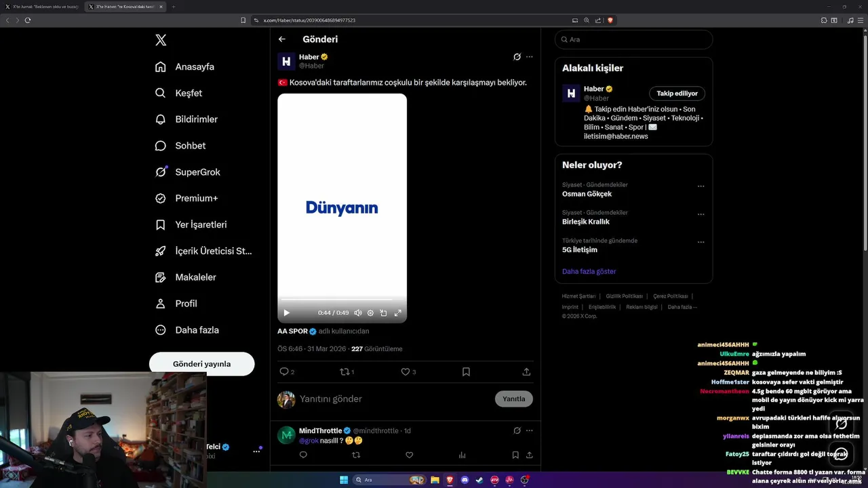Open the Windows Start menu
This screenshot has width=868, height=488.
[344, 480]
